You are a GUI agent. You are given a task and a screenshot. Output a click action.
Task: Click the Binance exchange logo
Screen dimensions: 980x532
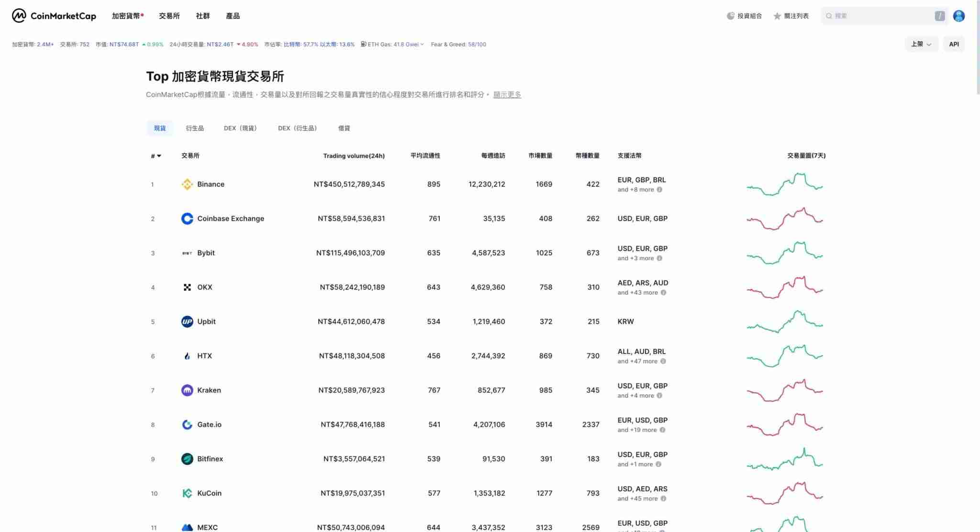pos(187,184)
